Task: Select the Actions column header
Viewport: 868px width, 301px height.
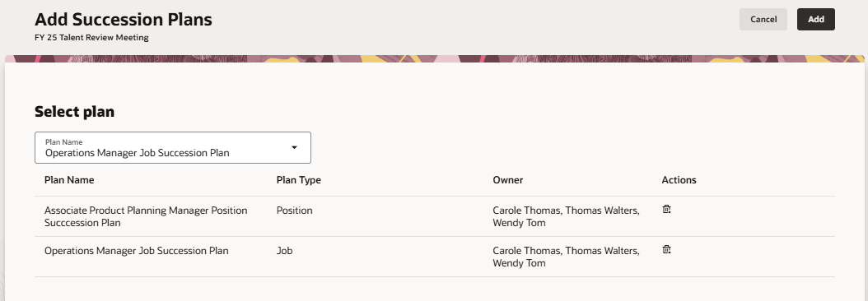Action: 679,180
